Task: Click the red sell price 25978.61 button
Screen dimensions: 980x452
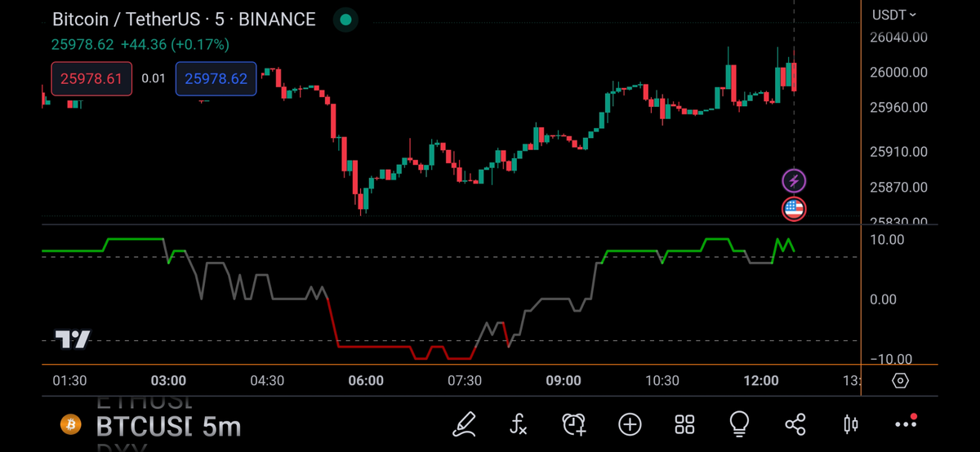Action: pos(91,79)
